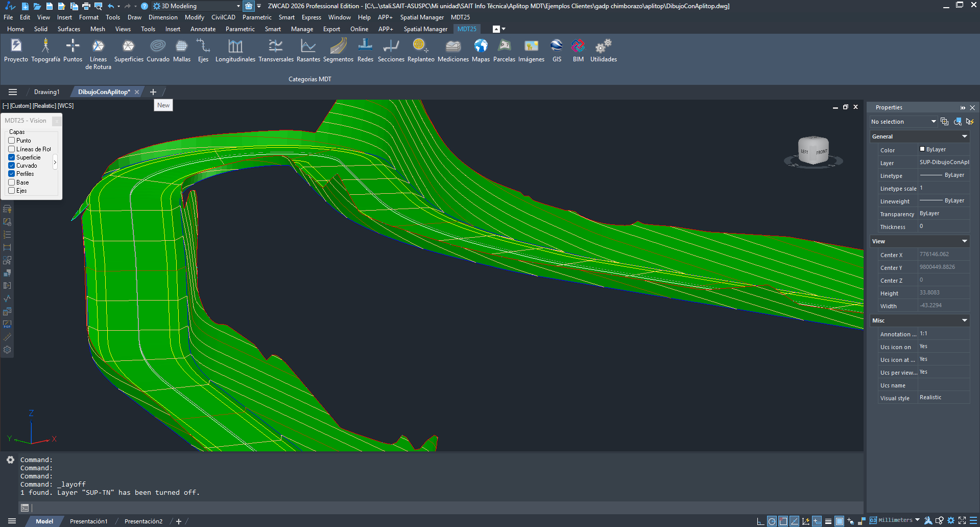
Task: Open the Mallas tool
Action: click(x=181, y=51)
